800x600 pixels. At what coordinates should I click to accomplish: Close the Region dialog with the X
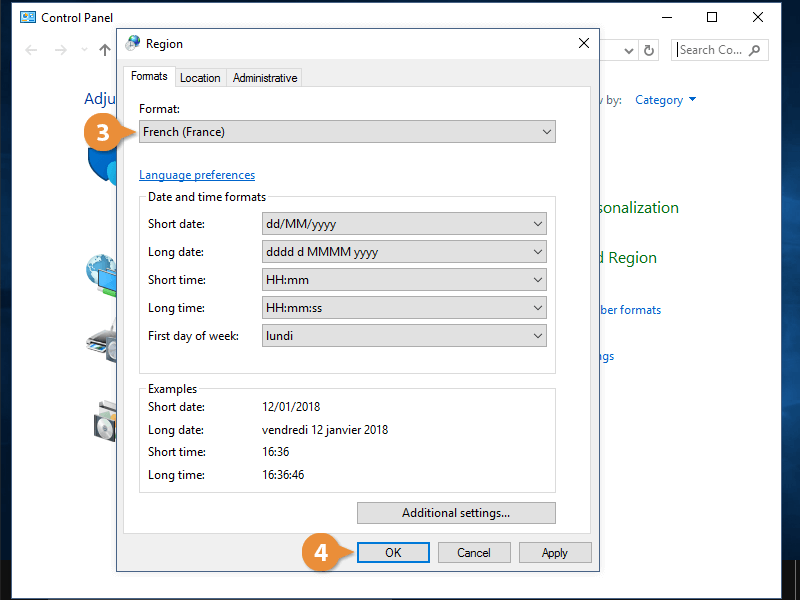(x=584, y=43)
